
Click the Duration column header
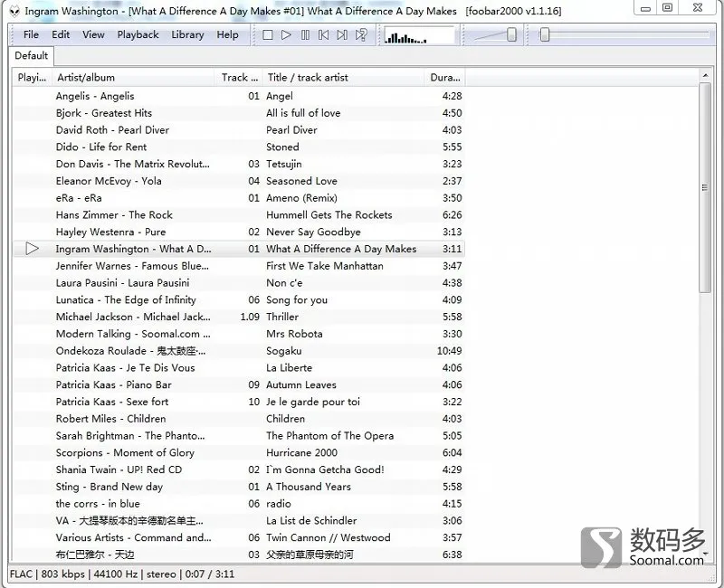[444, 78]
